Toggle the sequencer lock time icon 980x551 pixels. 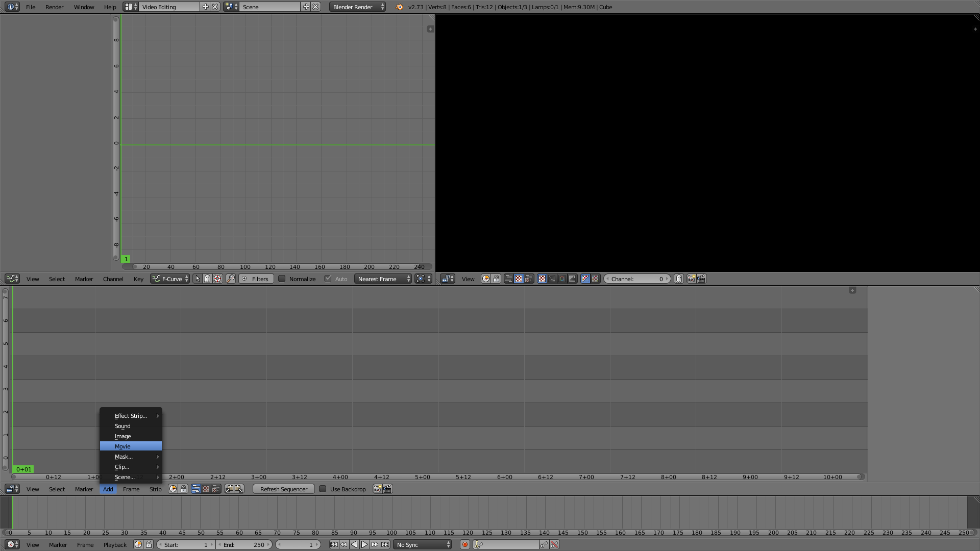click(x=183, y=489)
